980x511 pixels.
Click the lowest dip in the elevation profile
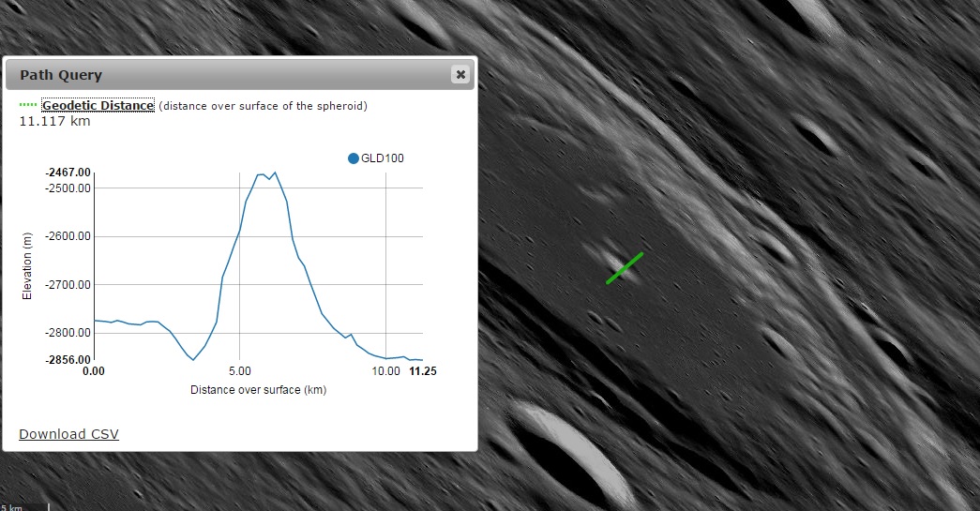(193, 359)
